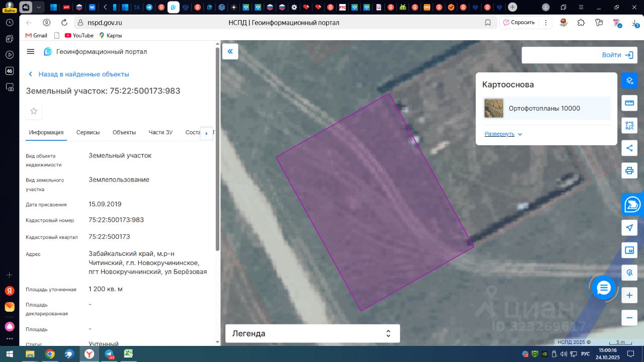Click the reset rotation map tool
The width and height of the screenshot is (644, 362).
629,273
